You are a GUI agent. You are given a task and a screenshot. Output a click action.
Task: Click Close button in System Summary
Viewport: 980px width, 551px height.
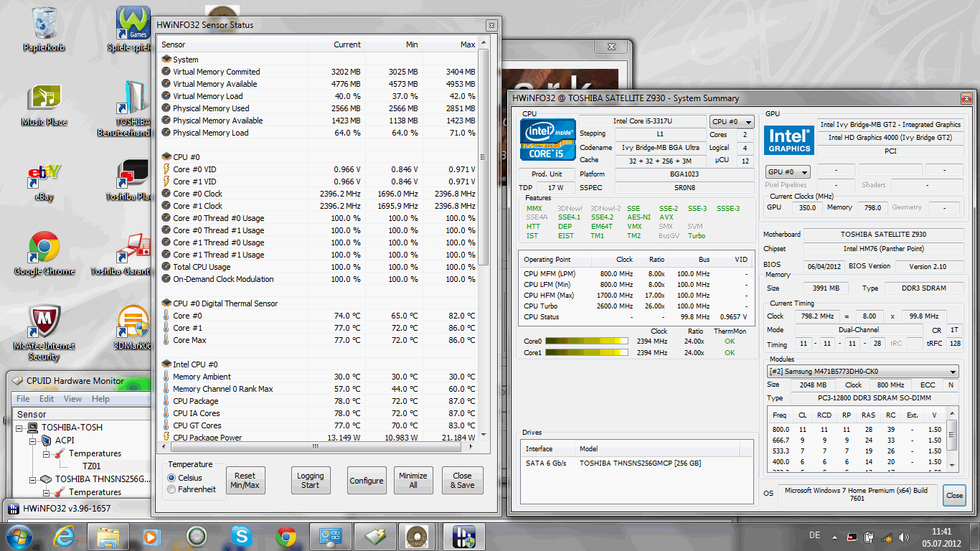[x=954, y=495]
